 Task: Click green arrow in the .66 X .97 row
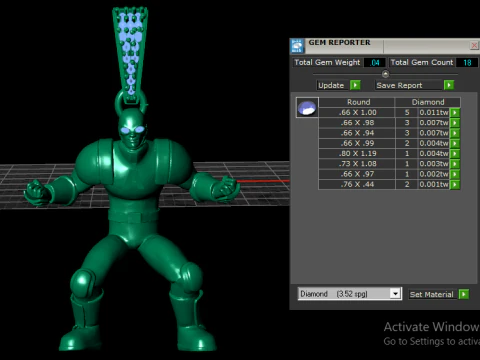click(x=455, y=174)
